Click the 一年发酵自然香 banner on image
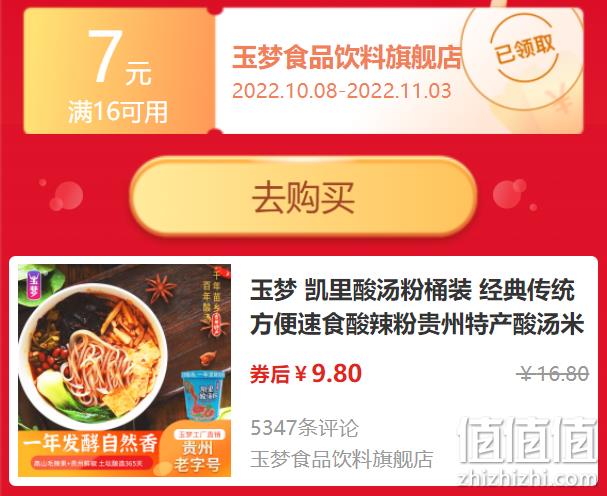This screenshot has height=496, width=607. click(x=90, y=443)
